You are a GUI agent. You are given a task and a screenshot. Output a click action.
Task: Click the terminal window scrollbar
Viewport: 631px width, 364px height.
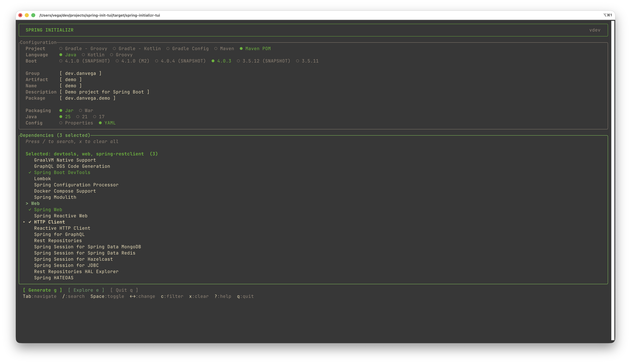(x=613, y=180)
